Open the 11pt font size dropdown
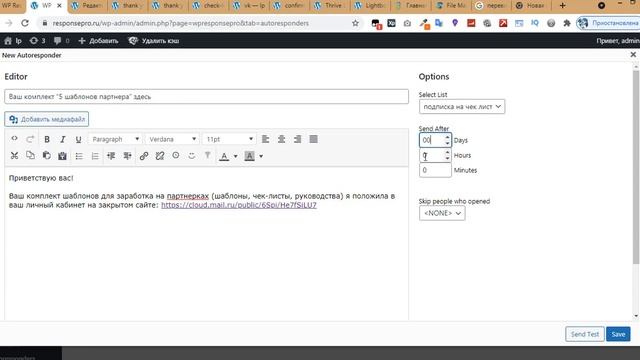This screenshot has height=360, width=640. [229, 139]
